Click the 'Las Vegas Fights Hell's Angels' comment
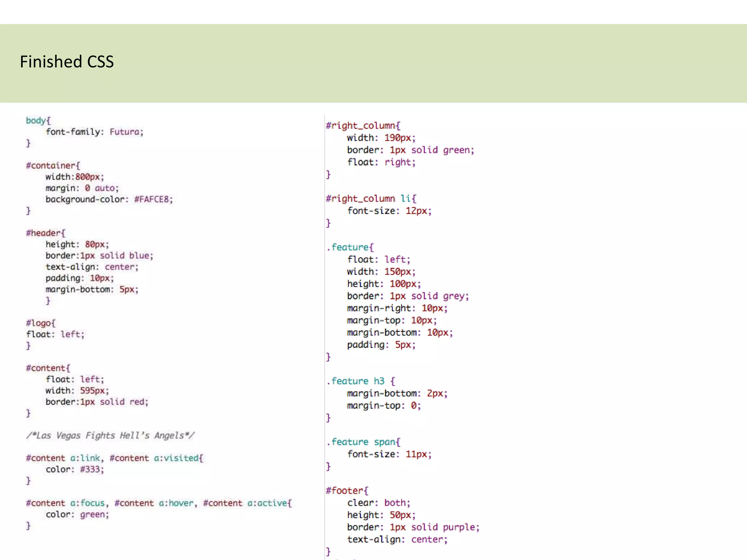747x560 pixels. 110,436
